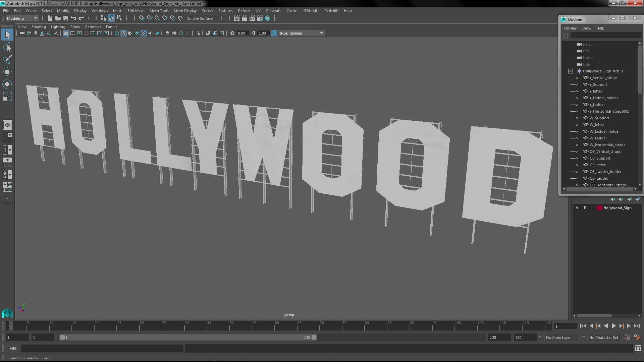The width and height of the screenshot is (644, 362).
Task: Collapse Hollywood_Sign_ncl1_1 group in Outliner
Action: point(570,71)
